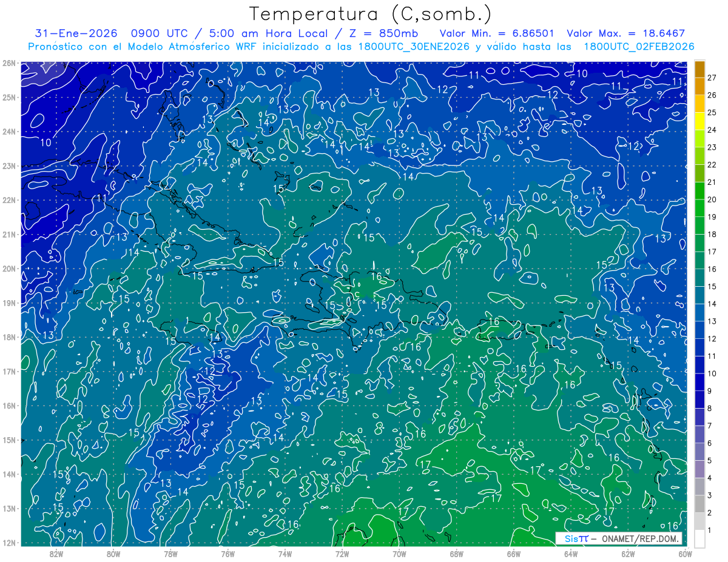Click the '62W' longitude axis label

point(627,554)
